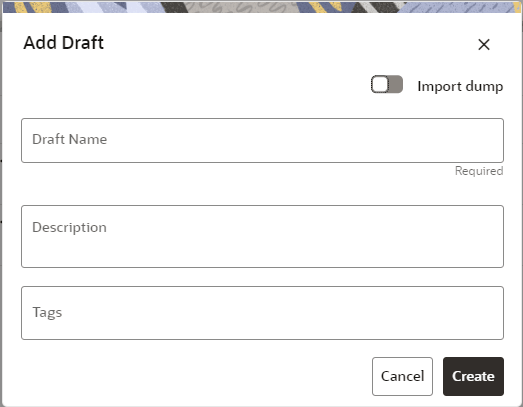Click the white Cancel button
523x407 pixels.
click(x=402, y=376)
